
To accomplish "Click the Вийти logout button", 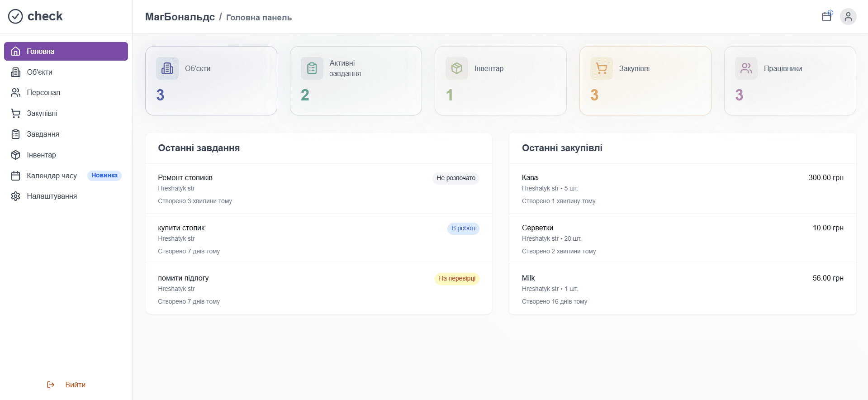I will click(66, 385).
